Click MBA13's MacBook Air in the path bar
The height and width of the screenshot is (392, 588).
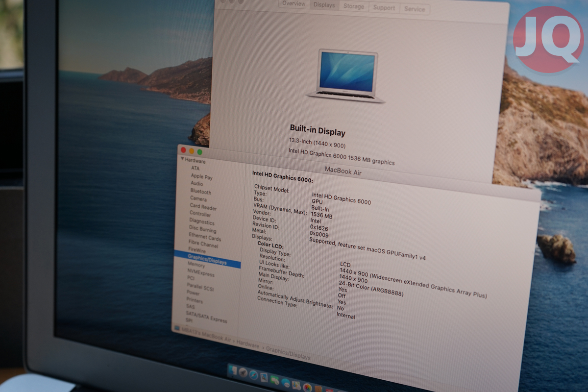[x=206, y=335]
